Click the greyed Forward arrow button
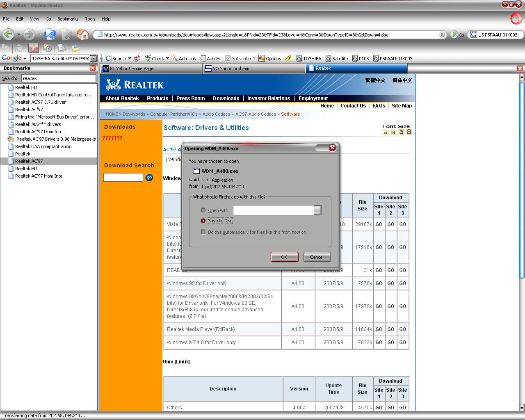 pos(29,34)
